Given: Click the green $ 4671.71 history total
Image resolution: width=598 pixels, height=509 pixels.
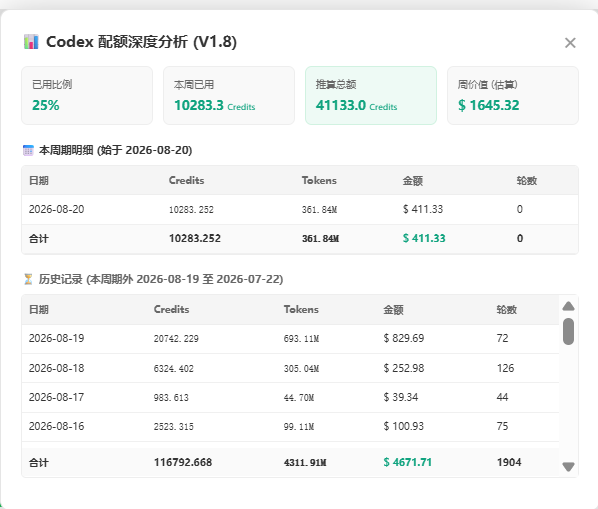Looking at the screenshot, I should click(x=407, y=462).
